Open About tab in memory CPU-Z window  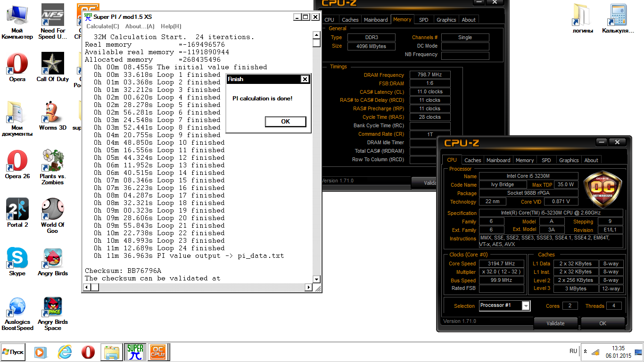click(x=469, y=20)
